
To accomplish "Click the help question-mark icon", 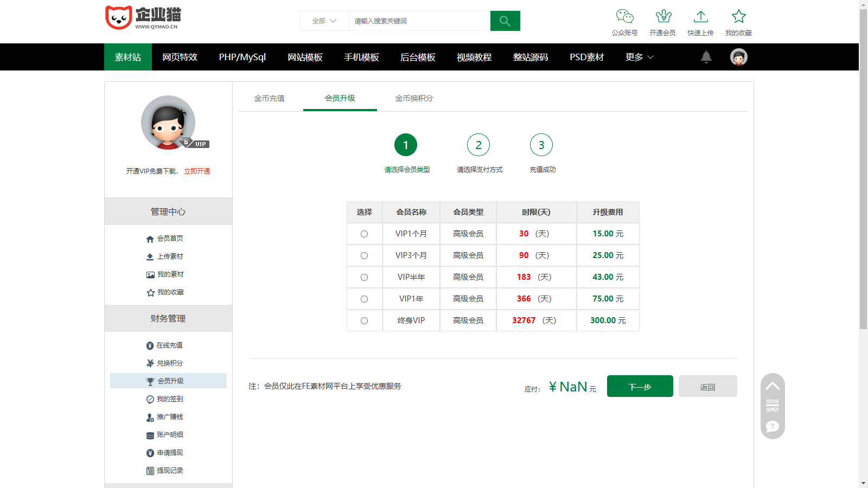I will [x=773, y=427].
